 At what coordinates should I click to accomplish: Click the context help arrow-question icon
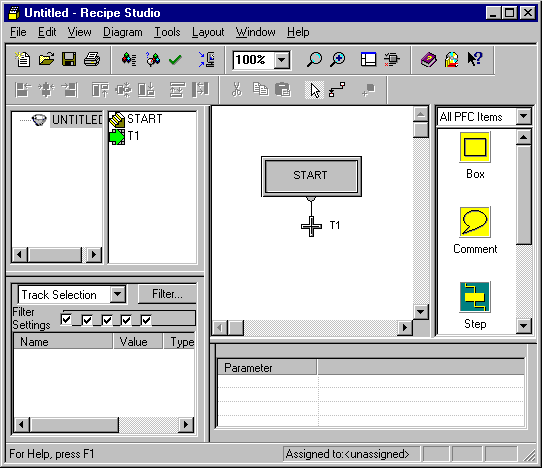(475, 59)
